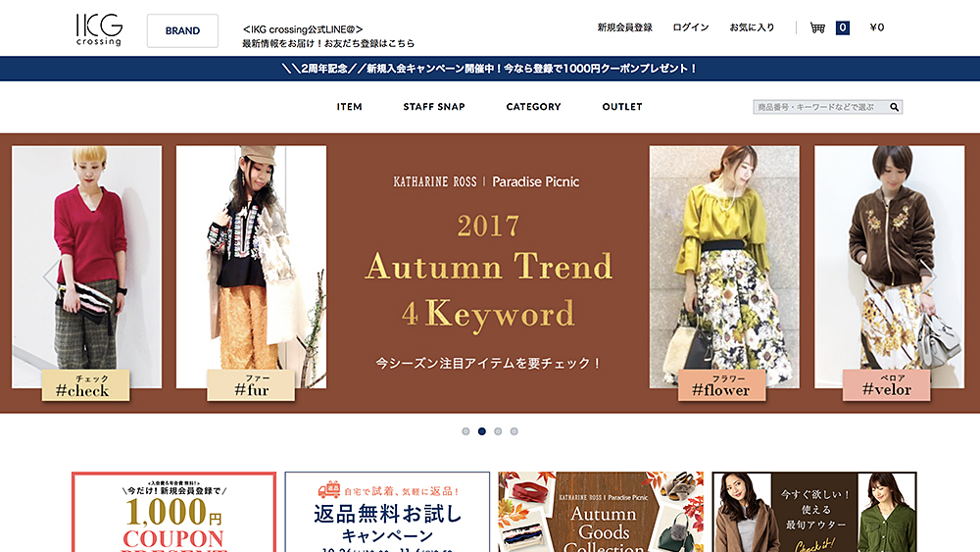Click the search magnifier icon
Screen dimensions: 980x552
(895, 107)
